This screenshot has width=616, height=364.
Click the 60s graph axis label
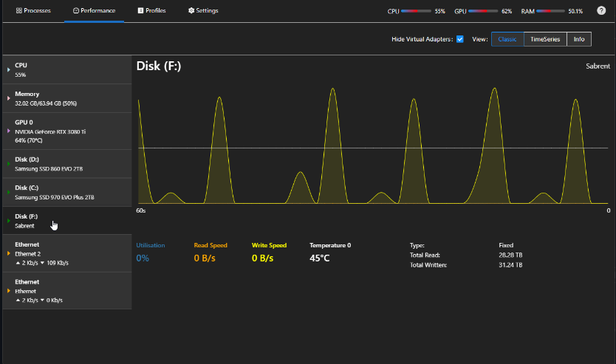[x=140, y=210]
